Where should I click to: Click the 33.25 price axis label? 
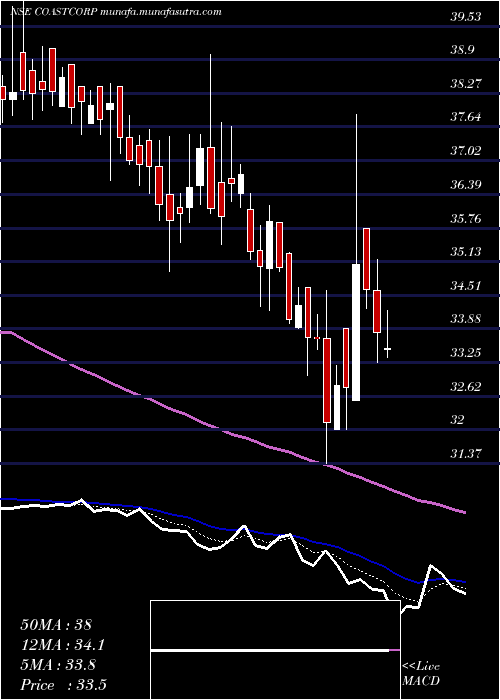[x=466, y=353]
